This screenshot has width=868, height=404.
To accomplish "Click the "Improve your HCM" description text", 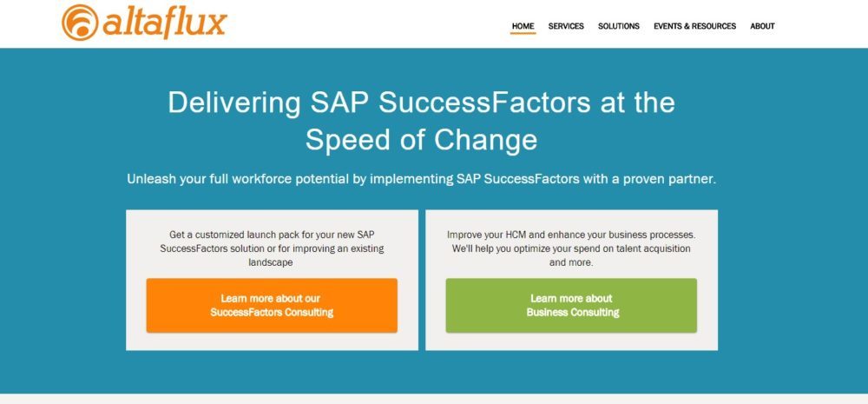I will coord(571,248).
